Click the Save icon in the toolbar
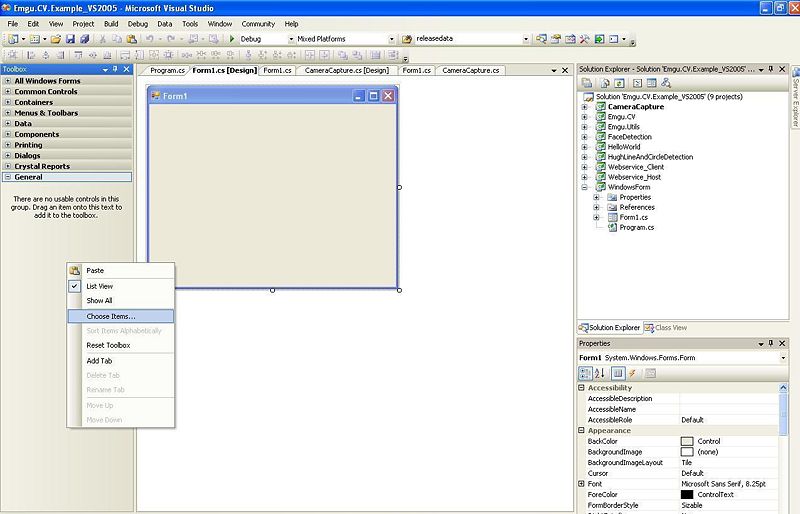This screenshot has height=514, width=800. tap(70, 39)
